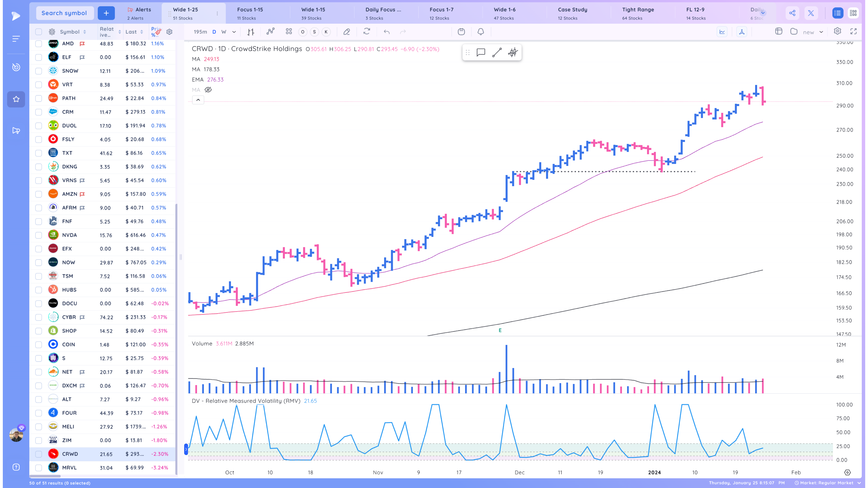Open Market Regular Market dropdown in status bar

click(828, 483)
